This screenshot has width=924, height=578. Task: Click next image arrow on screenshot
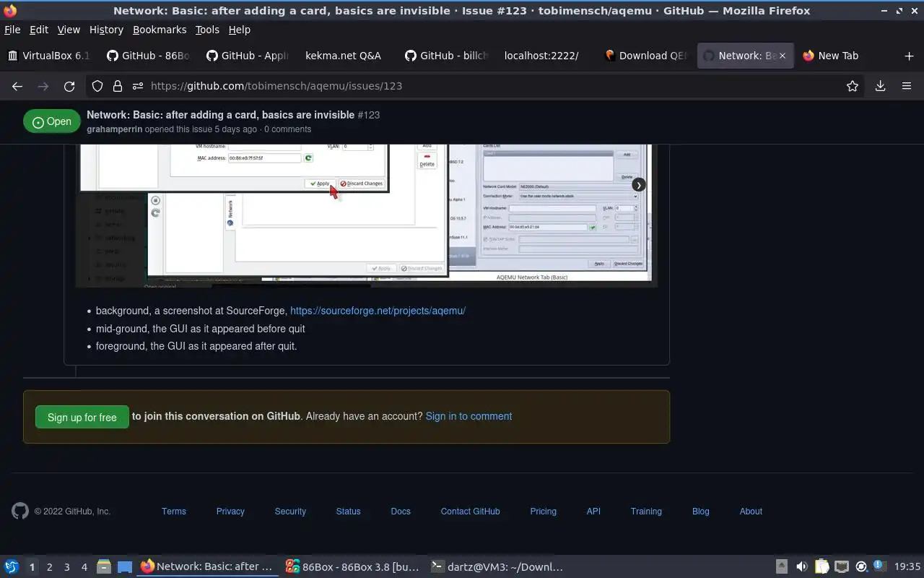click(x=638, y=185)
